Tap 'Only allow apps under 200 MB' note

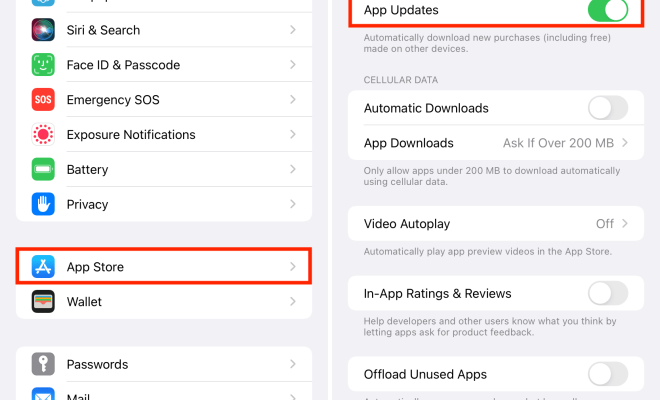point(492,176)
